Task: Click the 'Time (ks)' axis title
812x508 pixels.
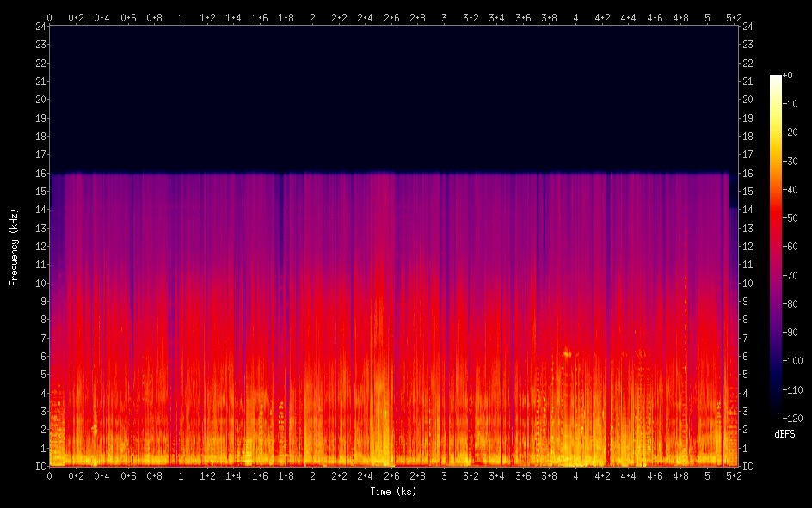Action: (x=393, y=492)
